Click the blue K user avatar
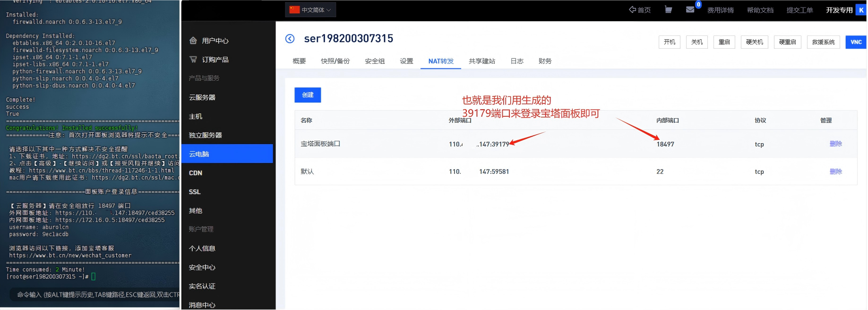 [x=861, y=10]
